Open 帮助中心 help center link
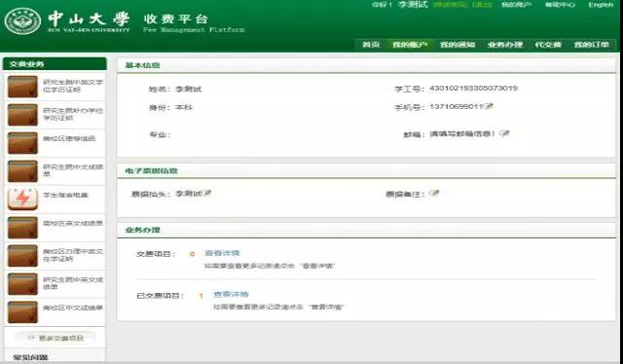This screenshot has width=623, height=364. (x=560, y=5)
